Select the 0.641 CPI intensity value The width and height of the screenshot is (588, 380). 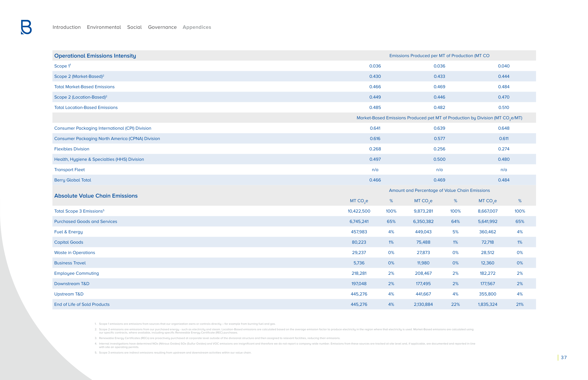coord(375,128)
